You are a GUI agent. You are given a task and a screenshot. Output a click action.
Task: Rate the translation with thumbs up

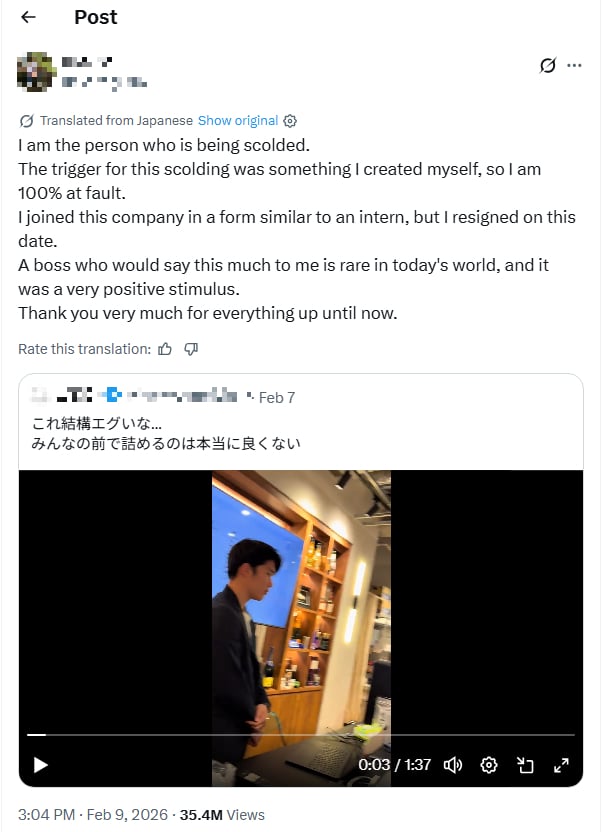163,350
